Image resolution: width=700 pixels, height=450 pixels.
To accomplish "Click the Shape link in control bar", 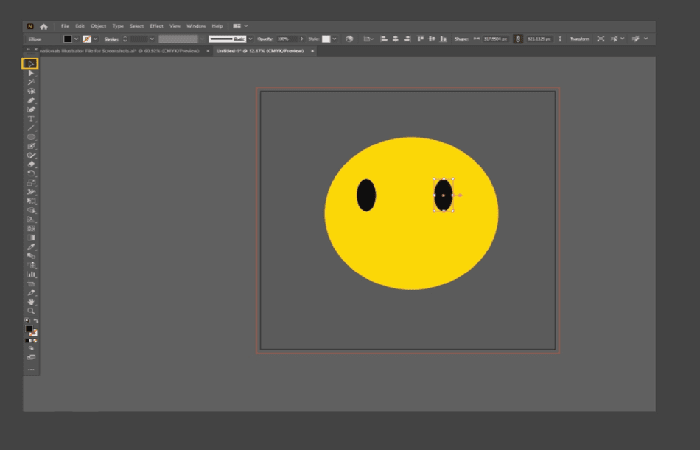I will click(x=462, y=39).
